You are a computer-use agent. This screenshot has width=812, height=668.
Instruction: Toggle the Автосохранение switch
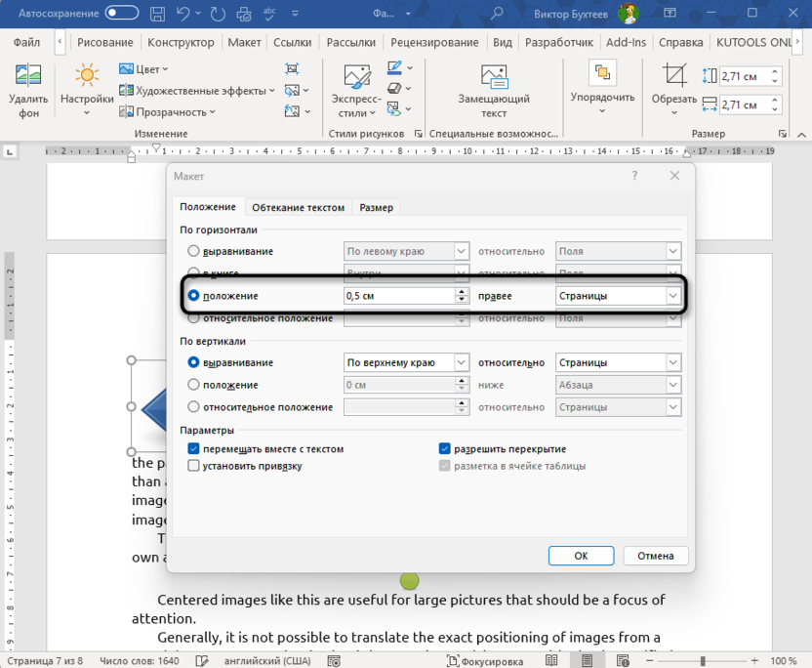point(122,14)
